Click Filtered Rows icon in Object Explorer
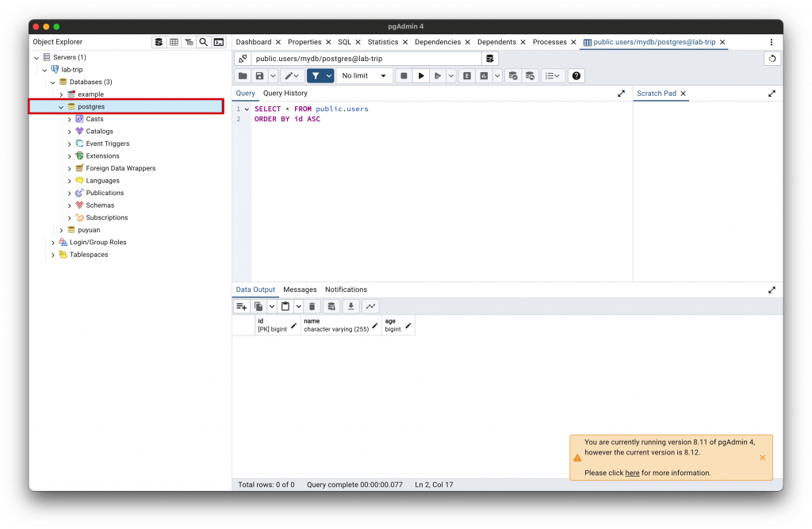Viewport: 812px width, 529px height. (189, 42)
